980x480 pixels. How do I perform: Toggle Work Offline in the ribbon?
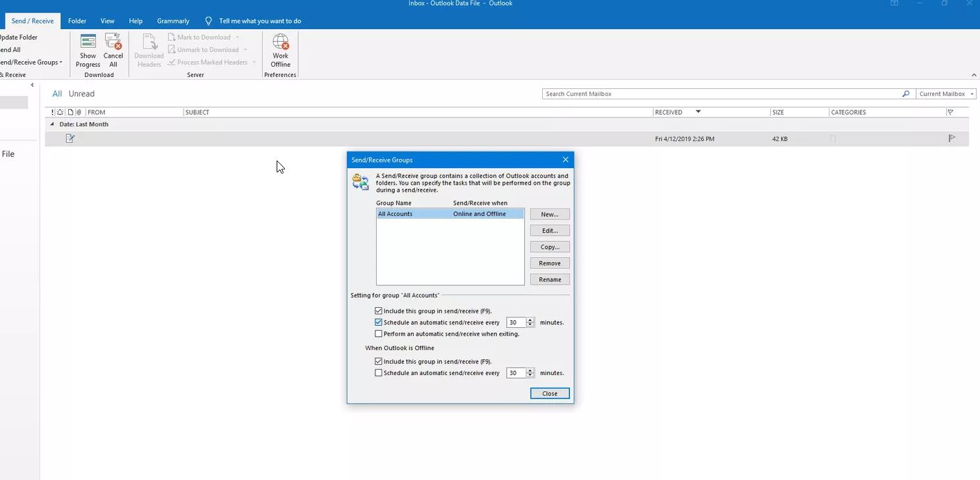(x=280, y=50)
